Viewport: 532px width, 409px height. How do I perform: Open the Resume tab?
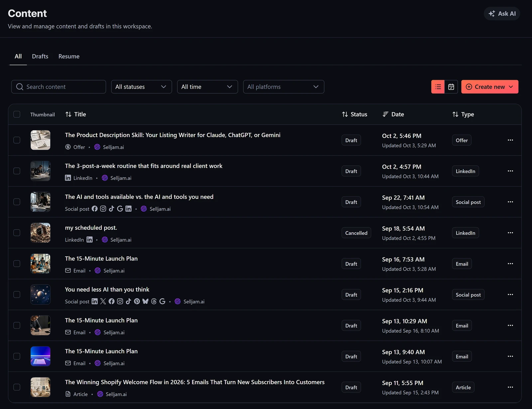pos(69,57)
